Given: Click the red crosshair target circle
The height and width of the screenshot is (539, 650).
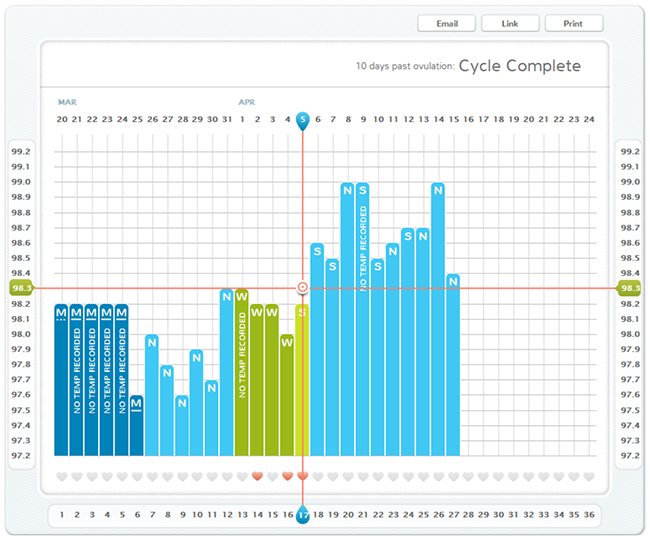Looking at the screenshot, I should pyautogui.click(x=303, y=288).
